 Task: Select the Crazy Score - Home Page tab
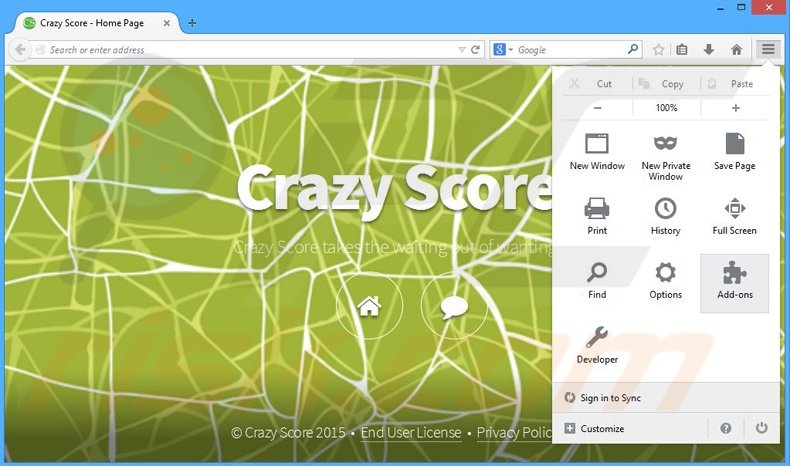click(x=92, y=23)
